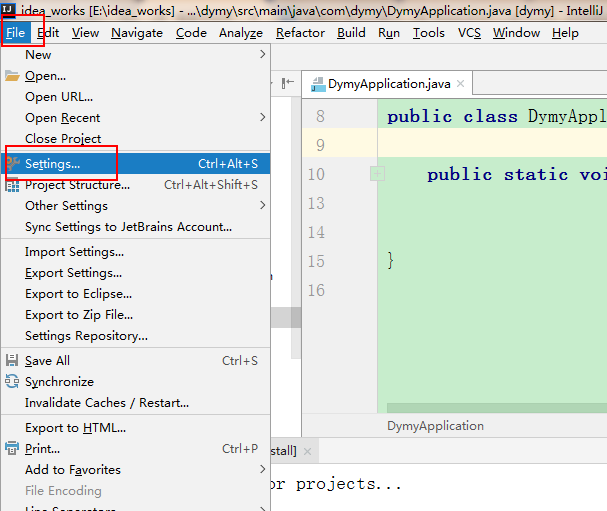Choose Export to HTML...
607x511 pixels.
[x=135, y=427]
